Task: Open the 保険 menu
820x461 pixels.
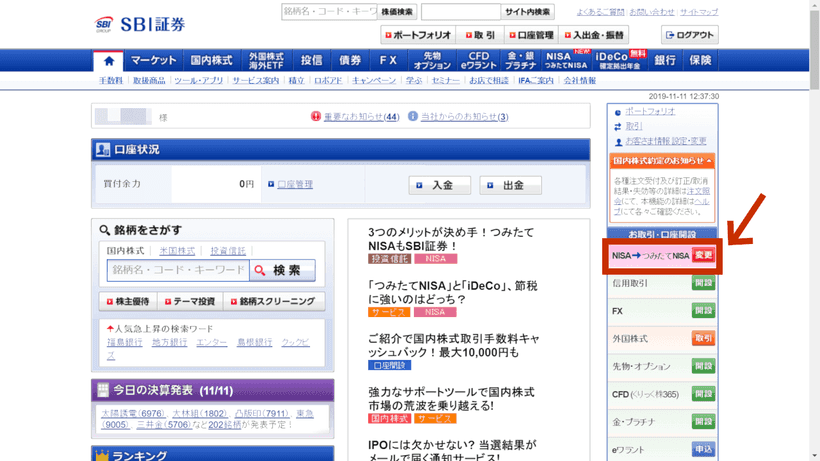Action: 700,61
